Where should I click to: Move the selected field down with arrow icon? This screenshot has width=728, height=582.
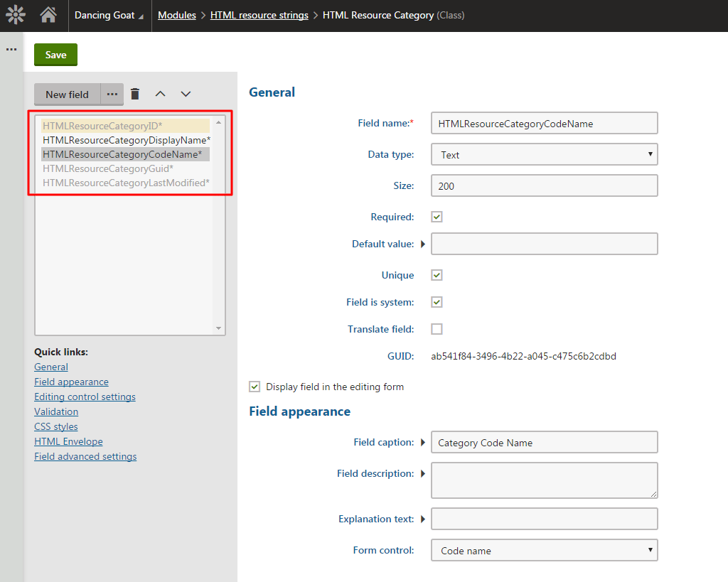pos(184,93)
